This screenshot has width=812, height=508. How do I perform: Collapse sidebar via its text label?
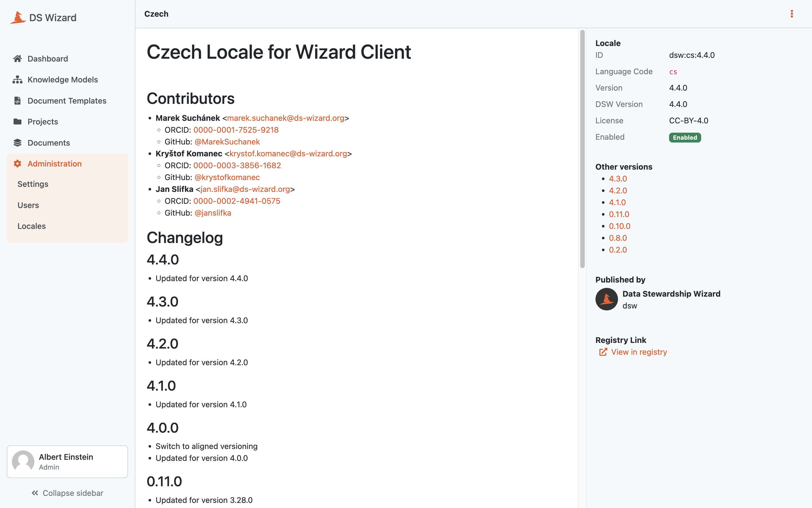tap(73, 493)
